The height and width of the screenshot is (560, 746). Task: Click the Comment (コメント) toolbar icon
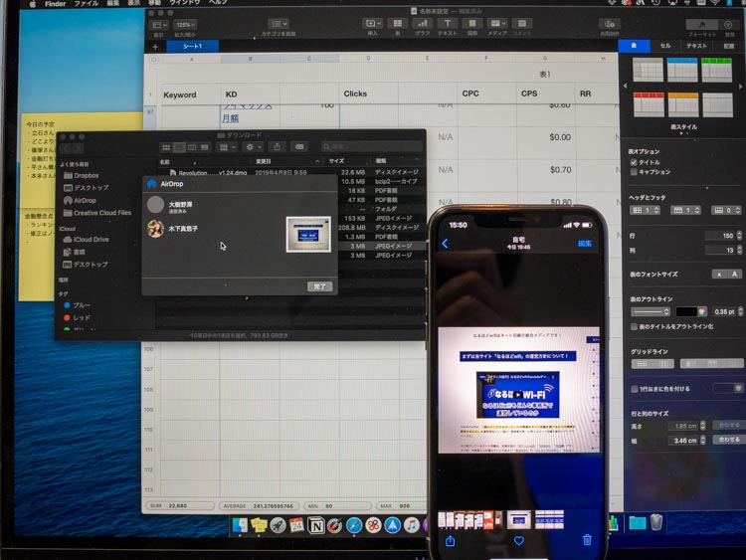click(522, 23)
